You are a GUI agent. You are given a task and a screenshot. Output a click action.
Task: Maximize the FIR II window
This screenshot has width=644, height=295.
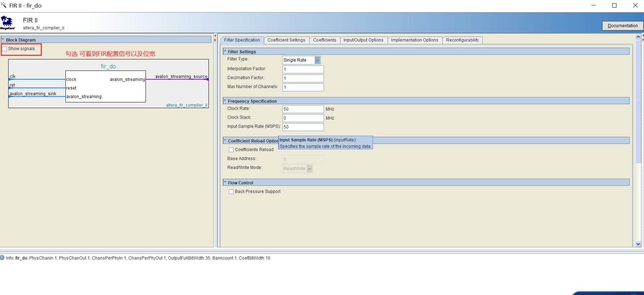pos(614,5)
